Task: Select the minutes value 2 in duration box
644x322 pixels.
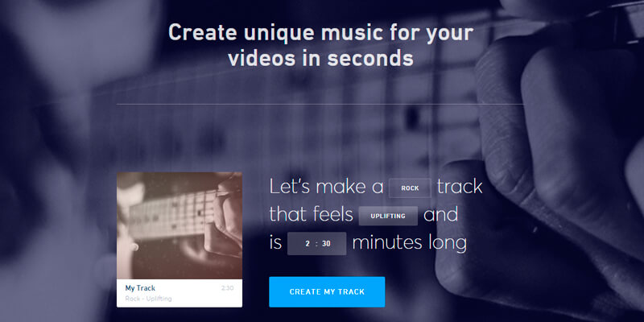Action: coord(308,244)
